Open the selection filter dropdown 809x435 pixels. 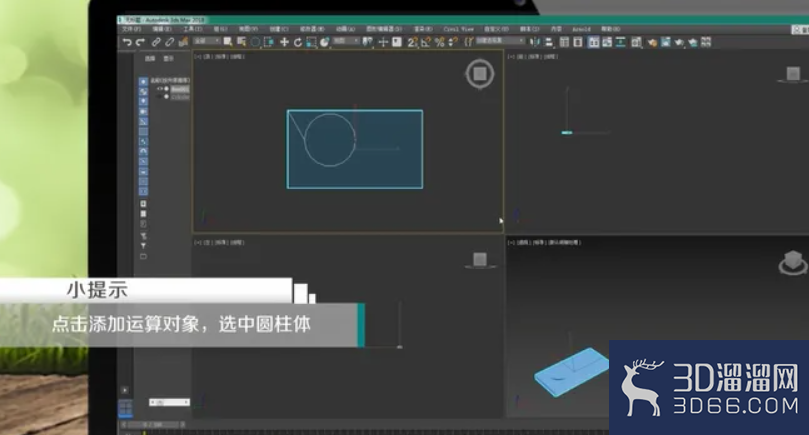coord(206,41)
